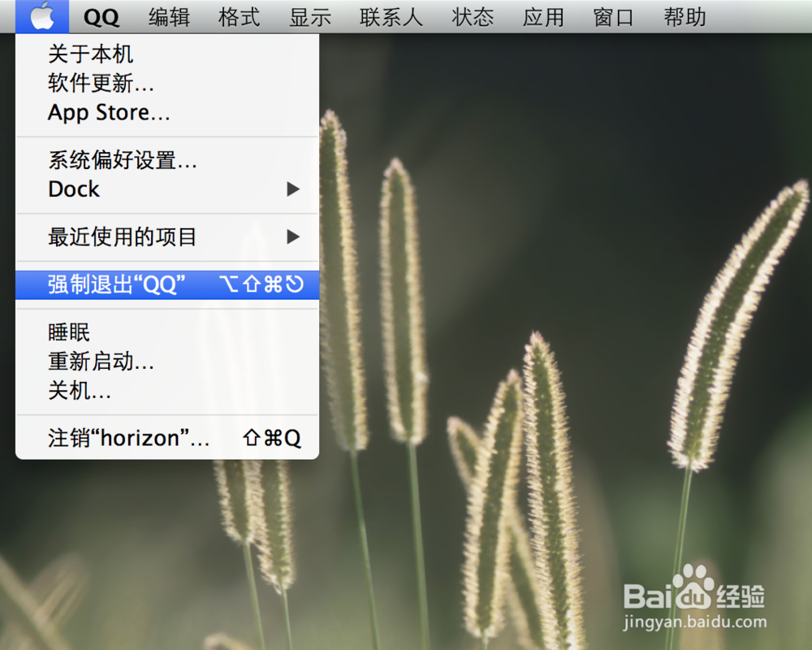Open the Apple menu icon
Viewport: 812px width, 650px height.
point(42,16)
